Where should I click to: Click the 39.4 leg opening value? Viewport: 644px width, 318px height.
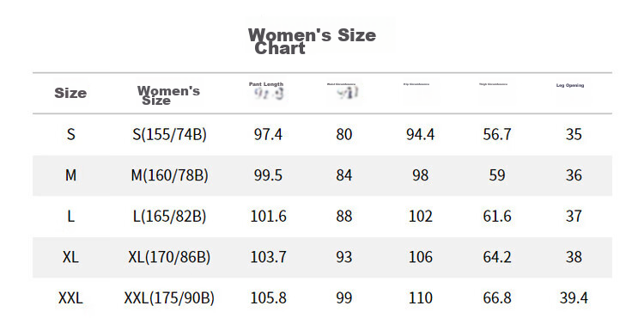(574, 298)
